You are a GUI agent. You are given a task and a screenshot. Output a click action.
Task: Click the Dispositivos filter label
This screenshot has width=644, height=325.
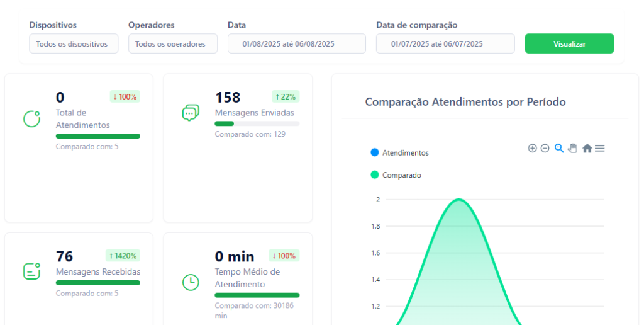(x=53, y=25)
